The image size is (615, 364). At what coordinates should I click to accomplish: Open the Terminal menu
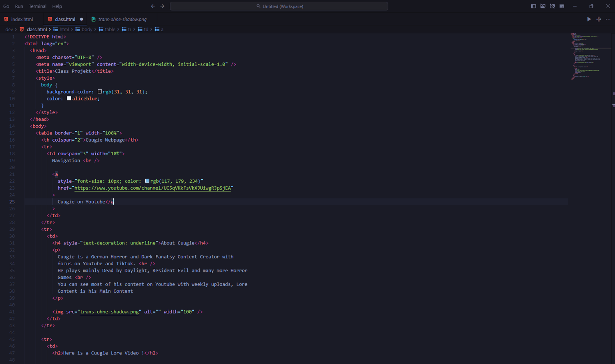point(38,6)
